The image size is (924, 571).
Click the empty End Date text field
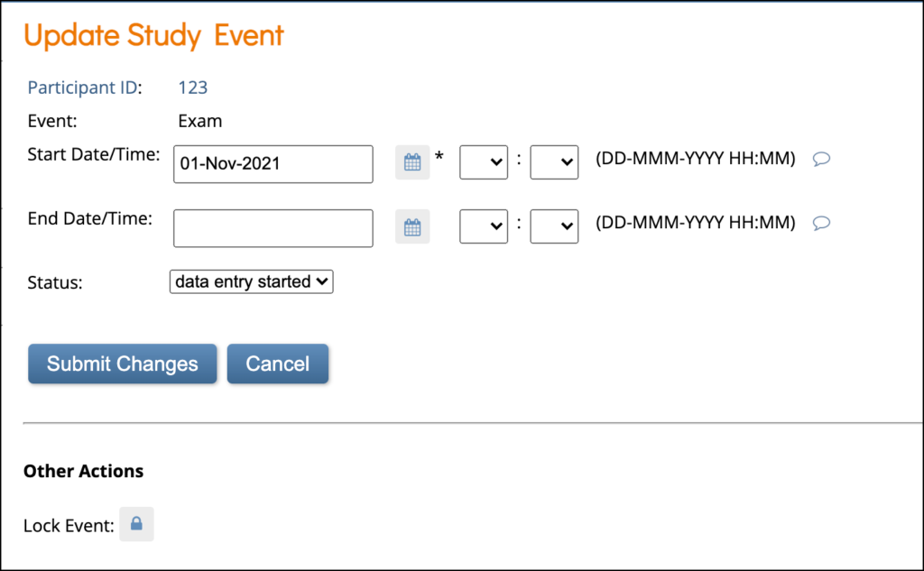tap(273, 227)
